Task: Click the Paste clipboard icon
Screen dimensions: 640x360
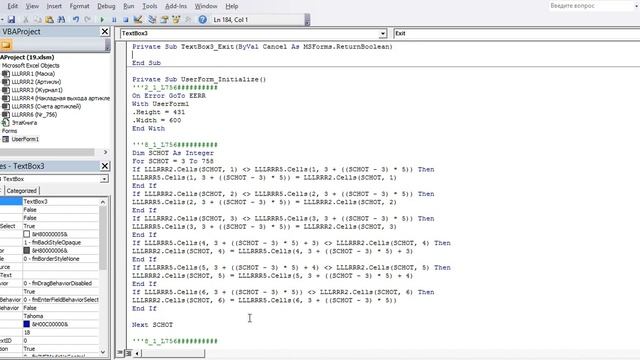Action: pyautogui.click(x=49, y=20)
